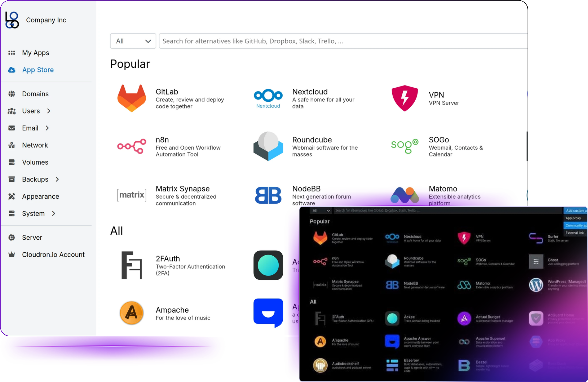Choose the Roundcube cube icon

(x=268, y=146)
